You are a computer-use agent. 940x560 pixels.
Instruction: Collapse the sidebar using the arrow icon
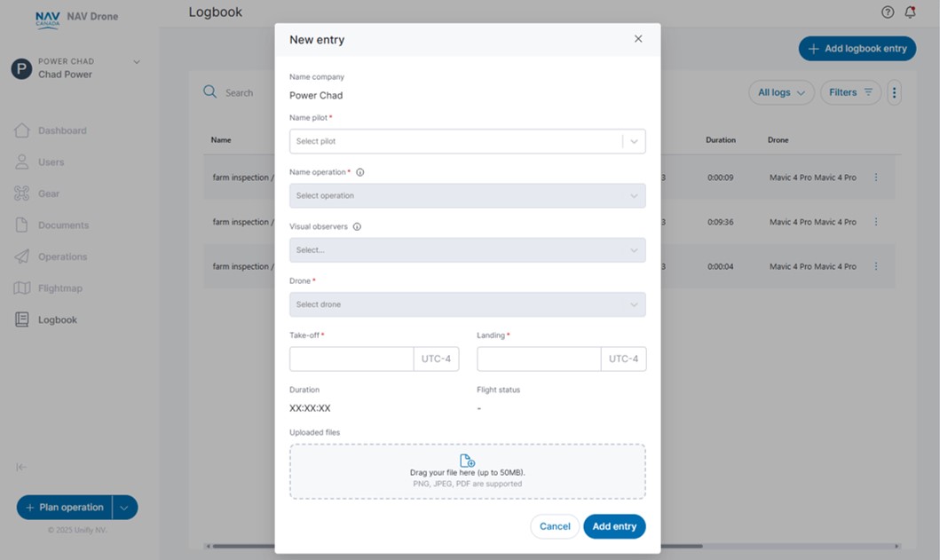21,467
